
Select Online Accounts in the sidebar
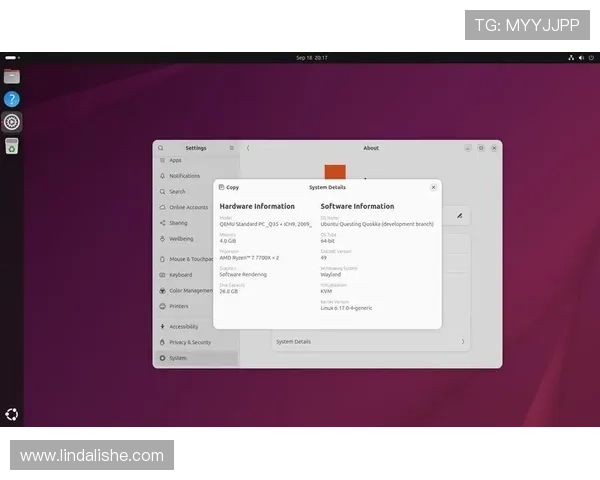188,207
